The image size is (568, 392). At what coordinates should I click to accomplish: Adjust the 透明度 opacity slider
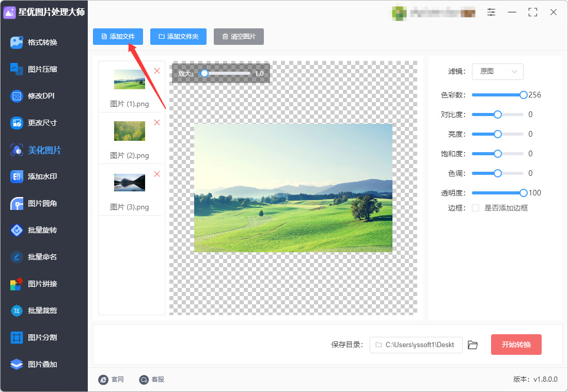tap(498, 193)
